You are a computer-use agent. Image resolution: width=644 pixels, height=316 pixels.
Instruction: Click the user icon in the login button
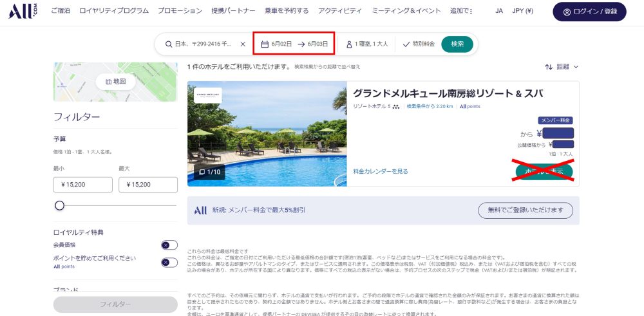[x=567, y=12]
